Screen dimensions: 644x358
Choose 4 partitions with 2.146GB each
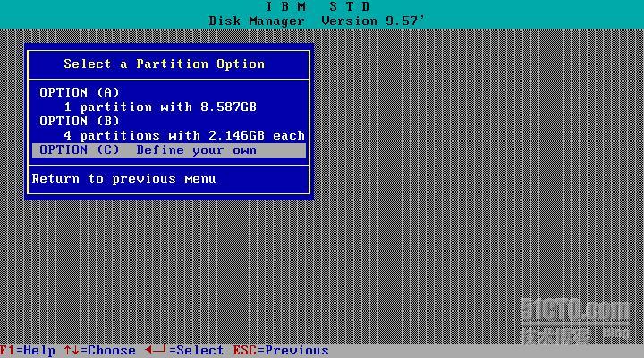(184, 136)
